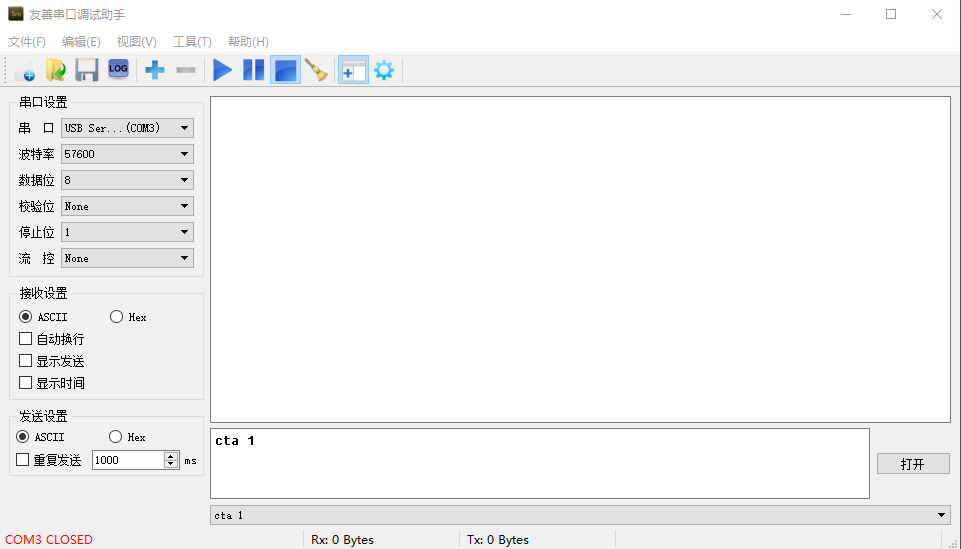Click the open folder toolbar icon
This screenshot has width=961, height=549.
tap(56, 70)
